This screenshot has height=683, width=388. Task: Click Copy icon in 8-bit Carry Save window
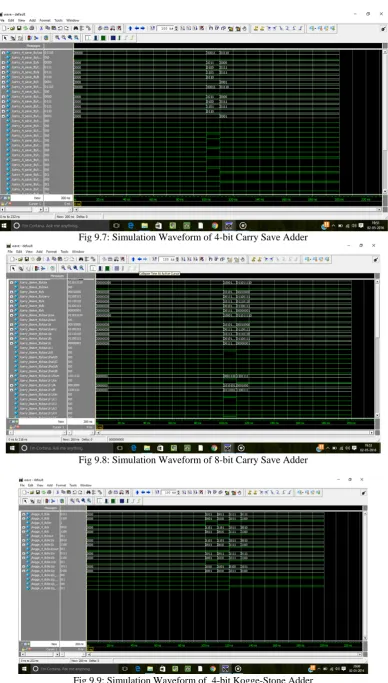pos(54,259)
